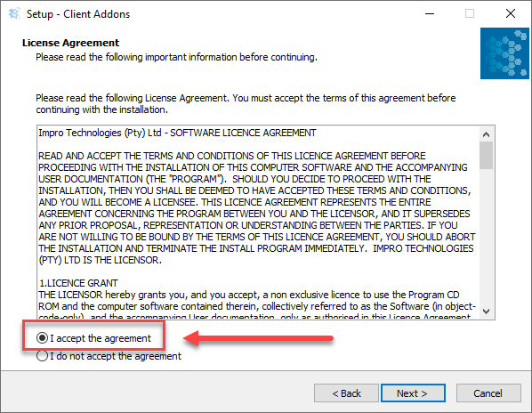Click the 'License Agreement' bold heading
Image resolution: width=532 pixels, height=413 pixels.
pyautogui.click(x=70, y=43)
